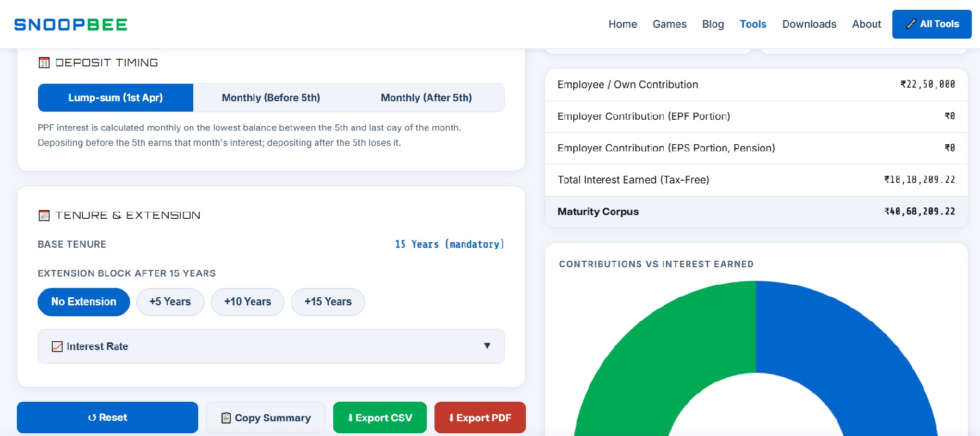Image resolution: width=980 pixels, height=436 pixels.
Task: Go to the Home page
Action: [x=623, y=24]
